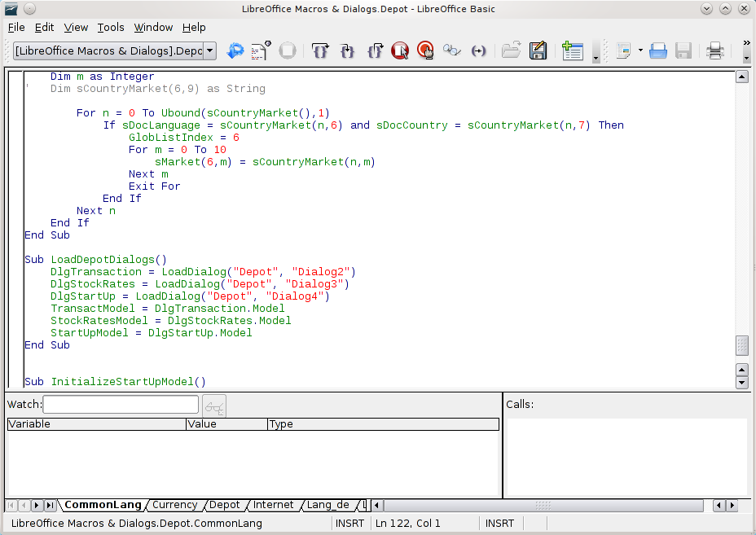Click the Procedure Step icon
Screen dimensions: 756x535
pos(320,50)
